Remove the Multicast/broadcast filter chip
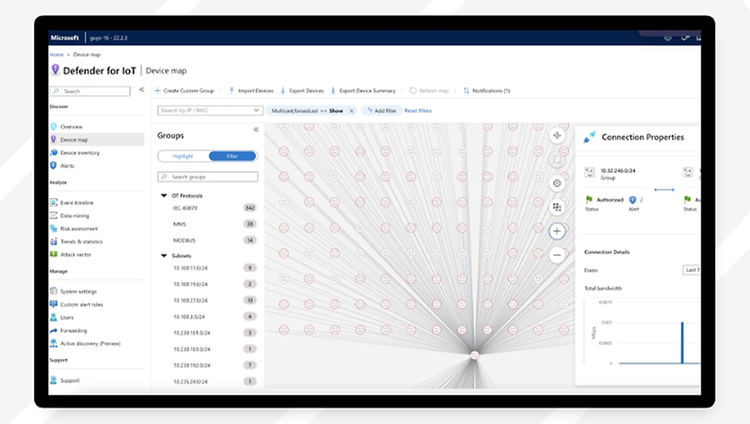The image size is (750, 424). (352, 111)
